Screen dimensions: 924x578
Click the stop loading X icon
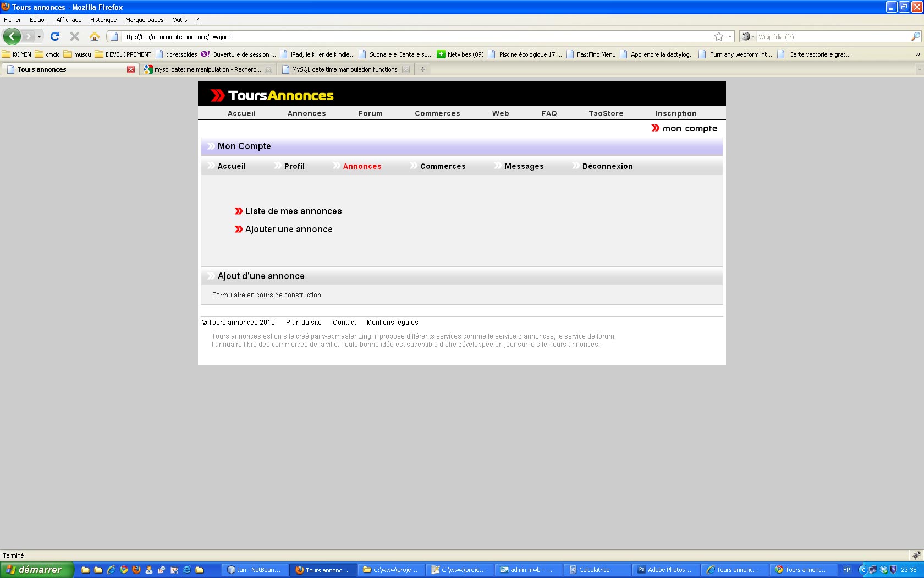pos(75,36)
